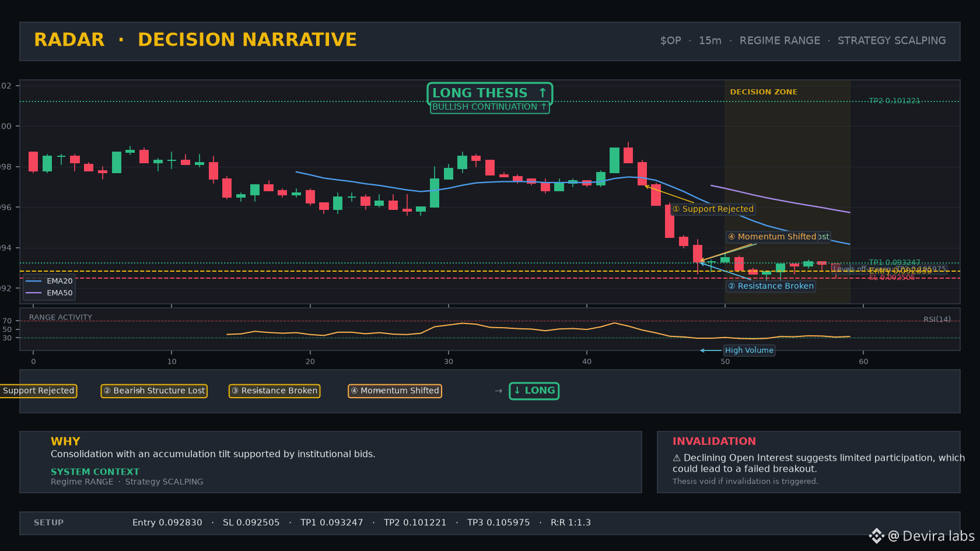Click the Regime RANGE line under SYSTEM CONTEXT
Viewport: 980px width, 551px height.
[x=127, y=482]
